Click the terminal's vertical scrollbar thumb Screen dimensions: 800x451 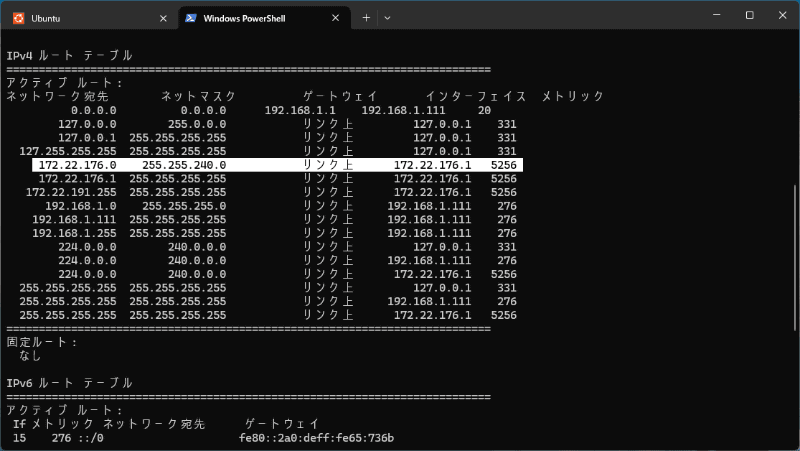(x=795, y=257)
